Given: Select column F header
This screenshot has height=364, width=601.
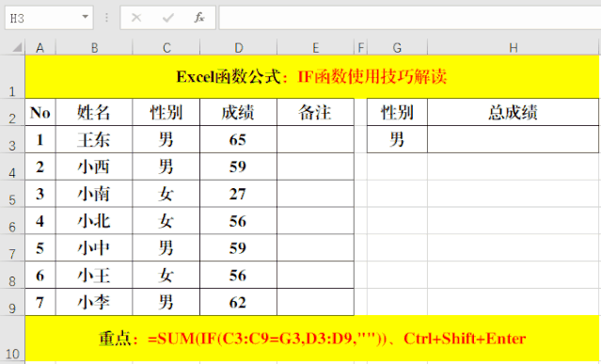Looking at the screenshot, I should tap(360, 48).
